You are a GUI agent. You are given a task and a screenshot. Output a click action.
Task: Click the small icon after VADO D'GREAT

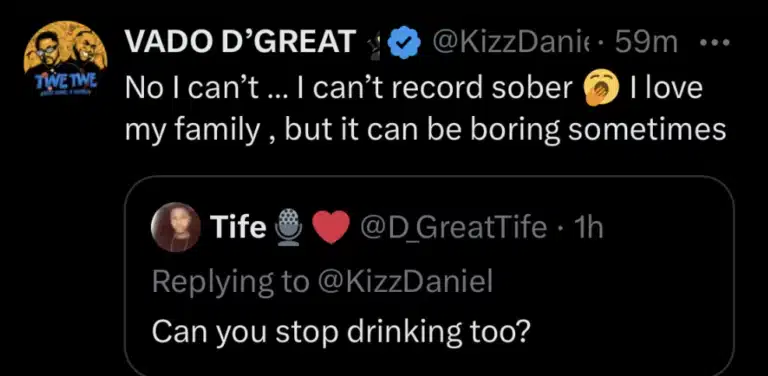(376, 45)
